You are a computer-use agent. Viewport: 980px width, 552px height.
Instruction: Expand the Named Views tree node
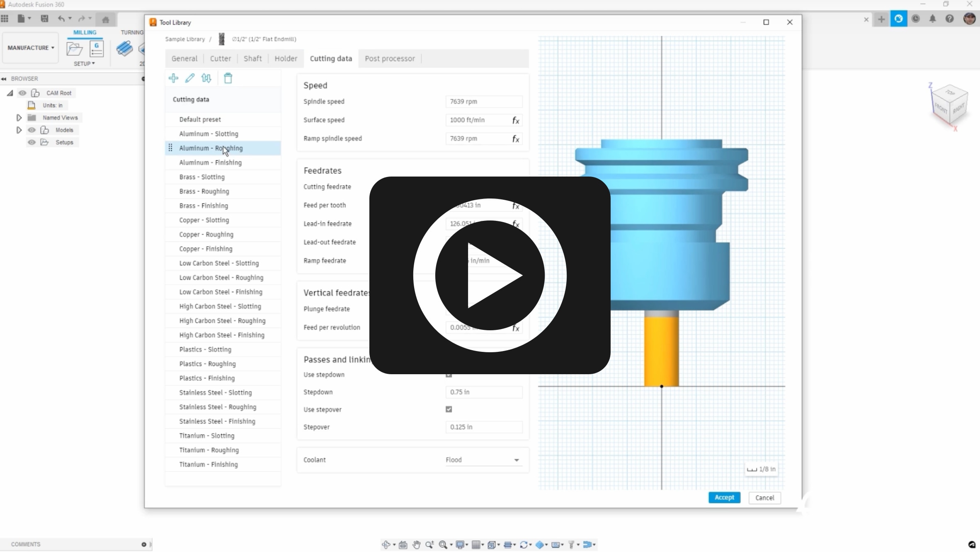(x=19, y=118)
